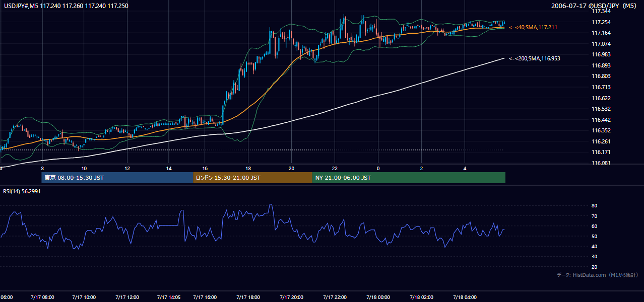Select the 7/17 08:00 time label
Viewport: 644px width, 302px height.
point(42,297)
